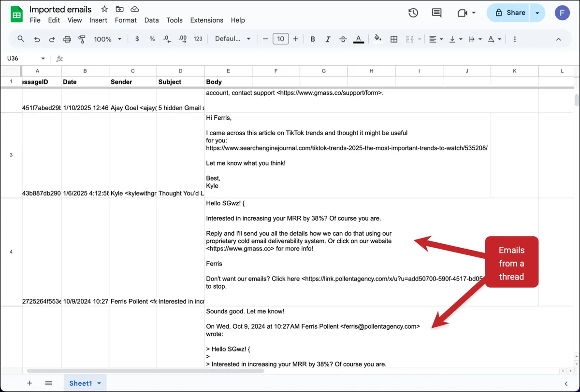Viewport: 580px width, 392px height.
Task: Open the more toolbar options menu
Action: point(515,39)
